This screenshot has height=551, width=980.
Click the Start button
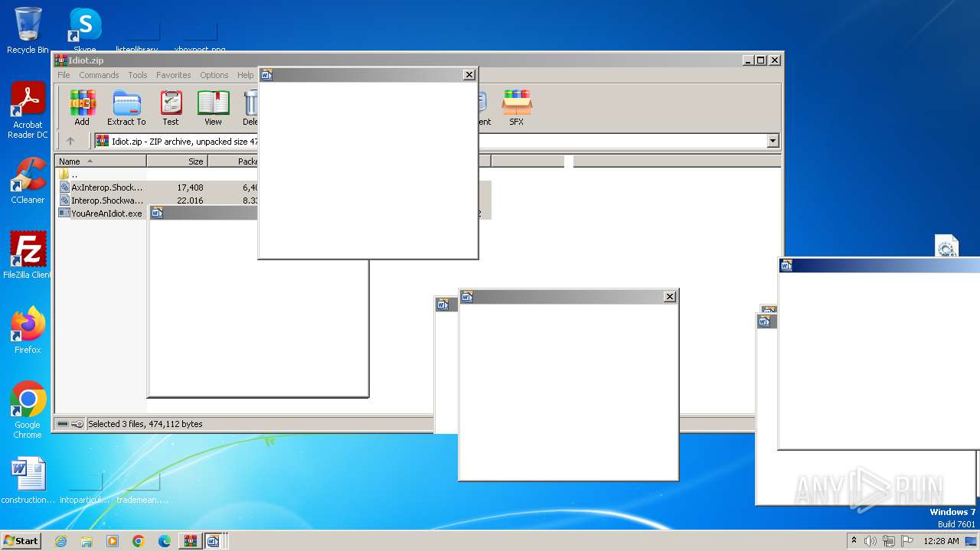pos(21,540)
